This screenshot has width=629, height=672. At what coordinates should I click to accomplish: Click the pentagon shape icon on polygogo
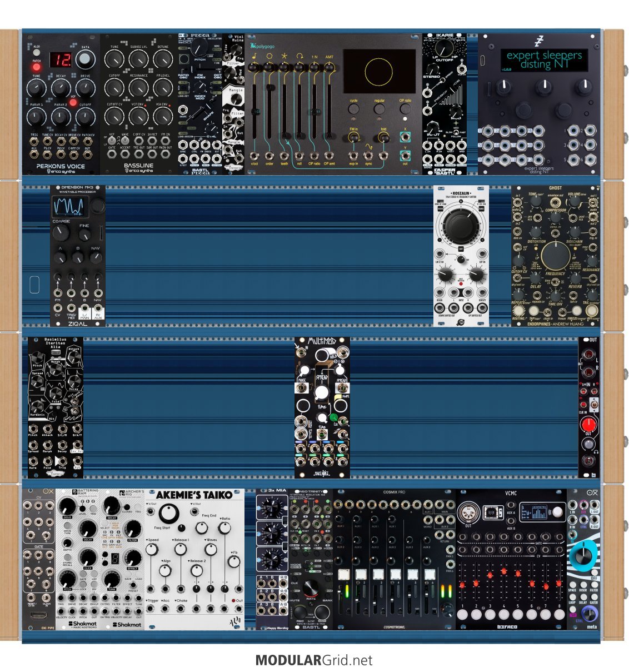coord(269,56)
